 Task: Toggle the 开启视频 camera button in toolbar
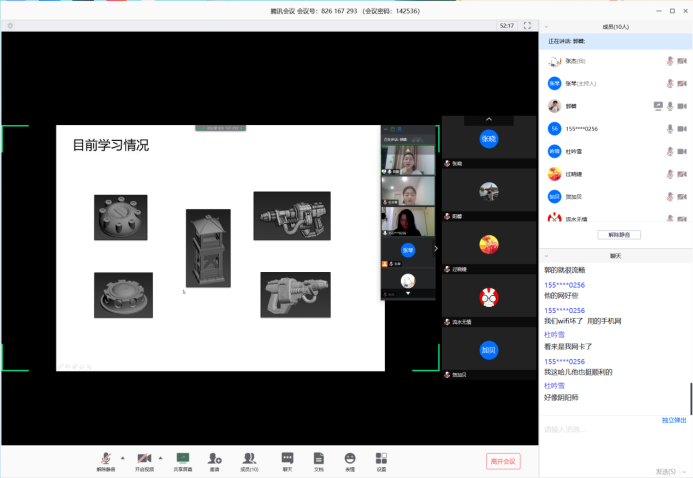coord(144,458)
